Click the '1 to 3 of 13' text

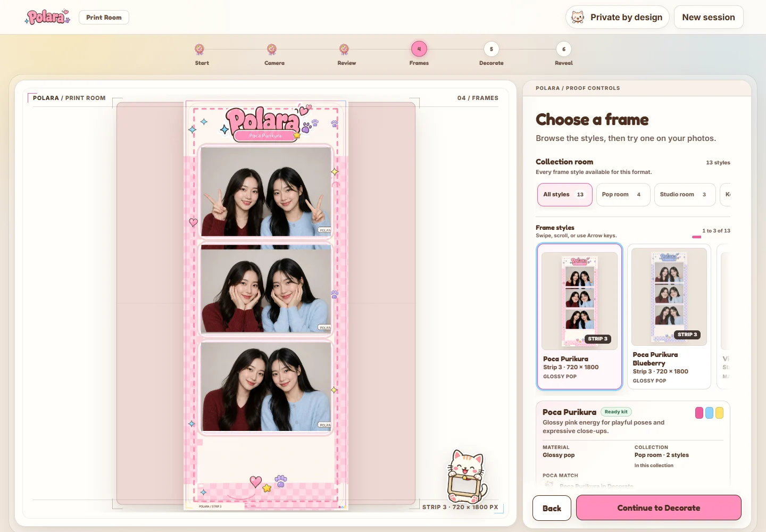716,231
